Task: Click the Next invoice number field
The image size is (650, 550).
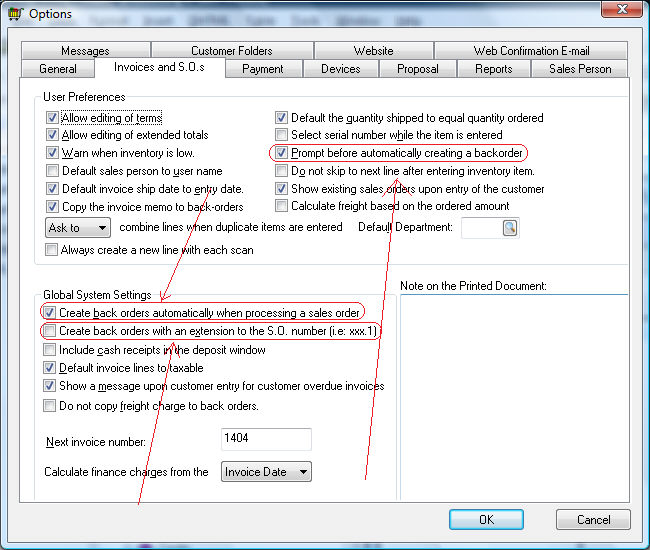Action: [x=265, y=439]
